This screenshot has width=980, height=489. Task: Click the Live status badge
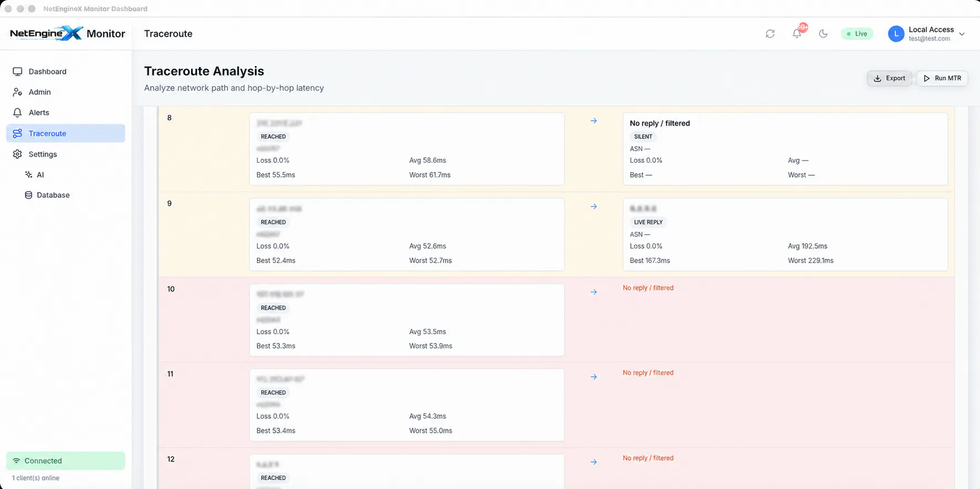tap(857, 34)
